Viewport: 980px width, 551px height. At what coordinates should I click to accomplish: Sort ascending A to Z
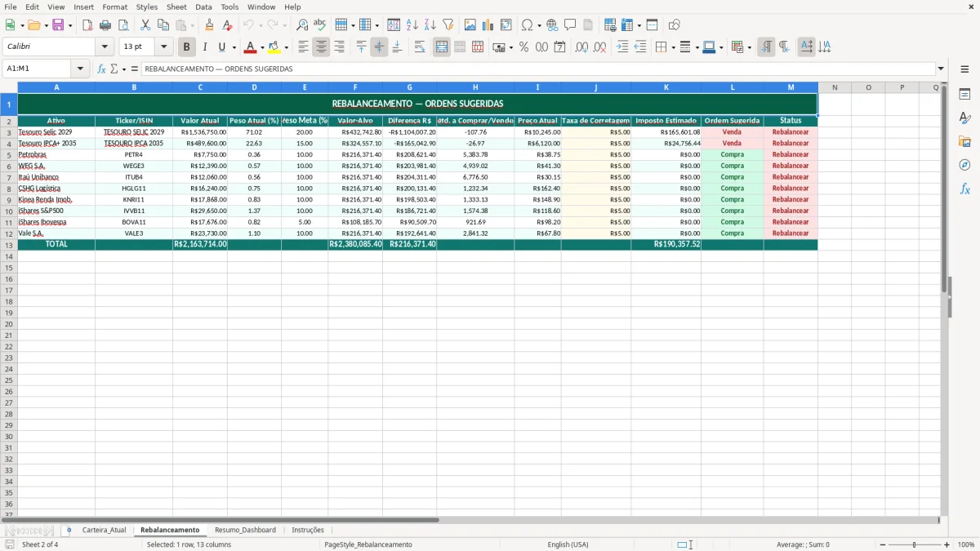point(412,25)
